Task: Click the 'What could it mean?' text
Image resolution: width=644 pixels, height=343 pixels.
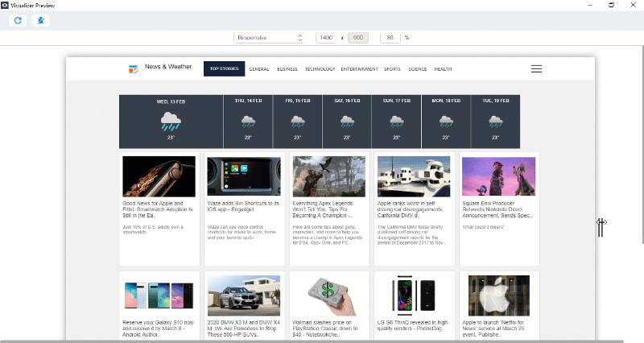Action: click(x=483, y=227)
